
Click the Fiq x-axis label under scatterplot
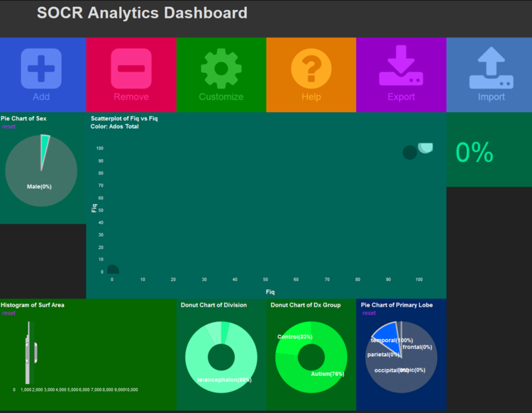[270, 292]
